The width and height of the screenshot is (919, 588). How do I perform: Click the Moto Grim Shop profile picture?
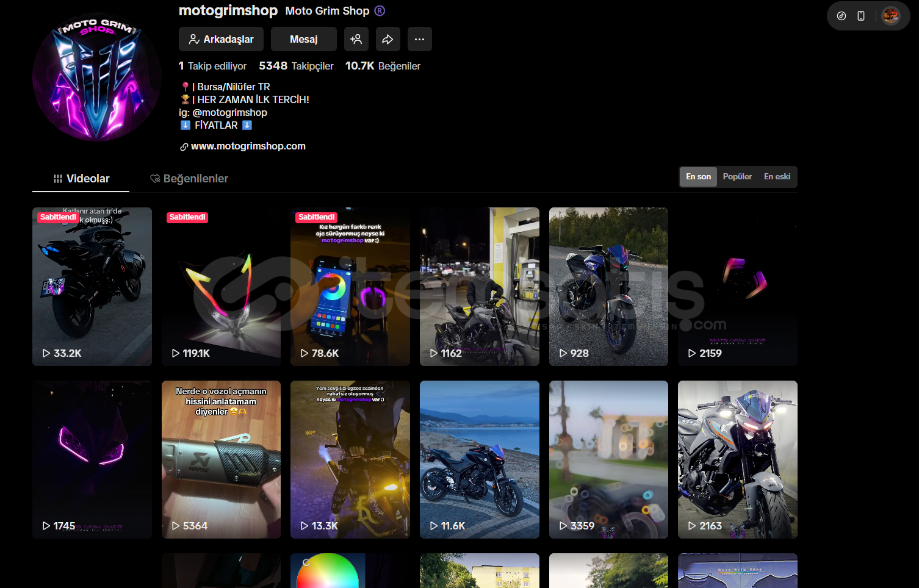point(96,77)
